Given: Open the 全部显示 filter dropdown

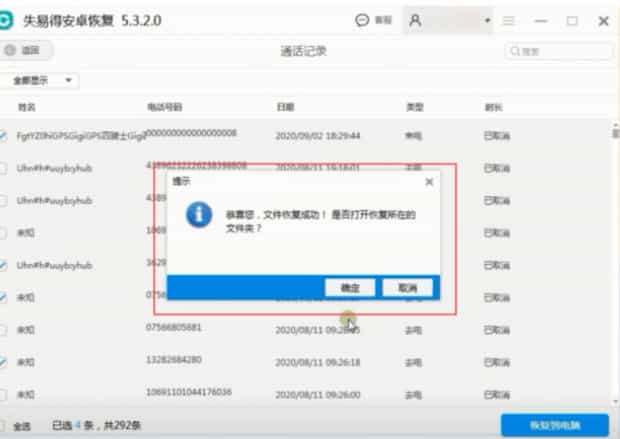Looking at the screenshot, I should click(40, 81).
